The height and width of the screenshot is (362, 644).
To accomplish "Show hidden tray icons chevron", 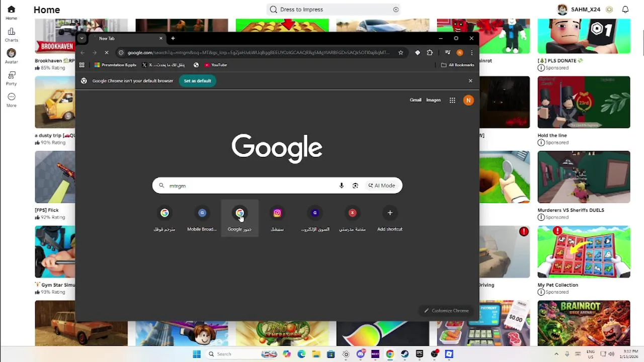I will pyautogui.click(x=556, y=354).
